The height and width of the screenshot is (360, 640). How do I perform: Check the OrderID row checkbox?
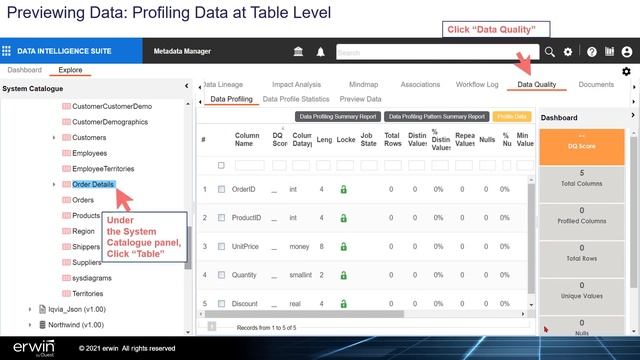coord(221,189)
